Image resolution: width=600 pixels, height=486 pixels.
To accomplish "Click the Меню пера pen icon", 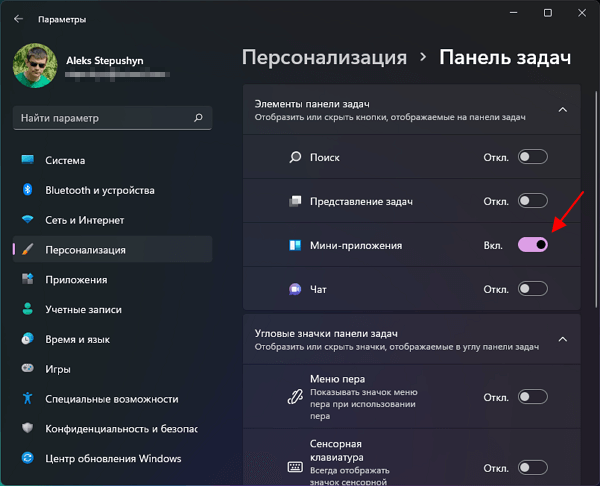I will (295, 397).
